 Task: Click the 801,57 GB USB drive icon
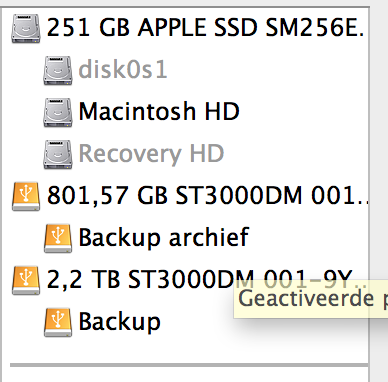pos(26,196)
